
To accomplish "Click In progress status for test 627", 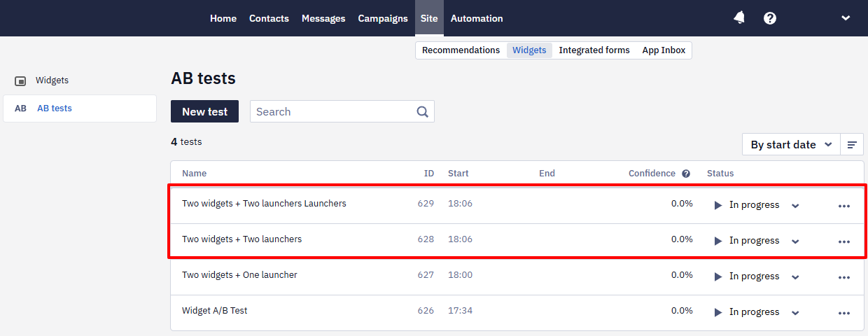I will coord(754,276).
